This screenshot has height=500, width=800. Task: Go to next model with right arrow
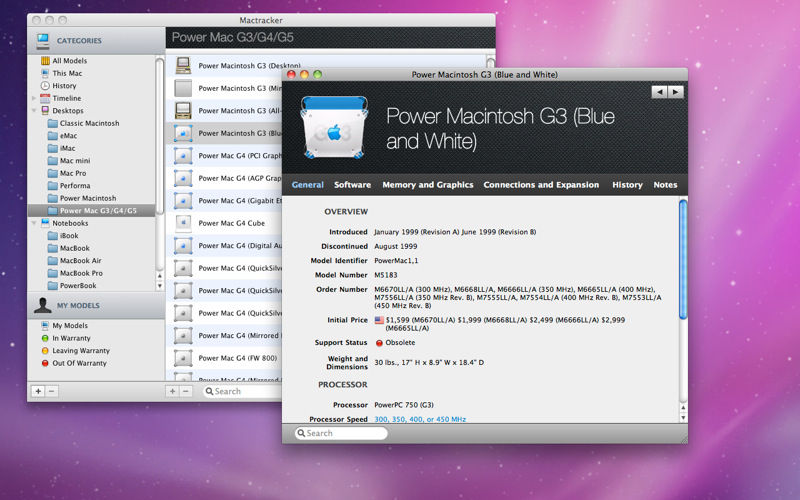(677, 92)
